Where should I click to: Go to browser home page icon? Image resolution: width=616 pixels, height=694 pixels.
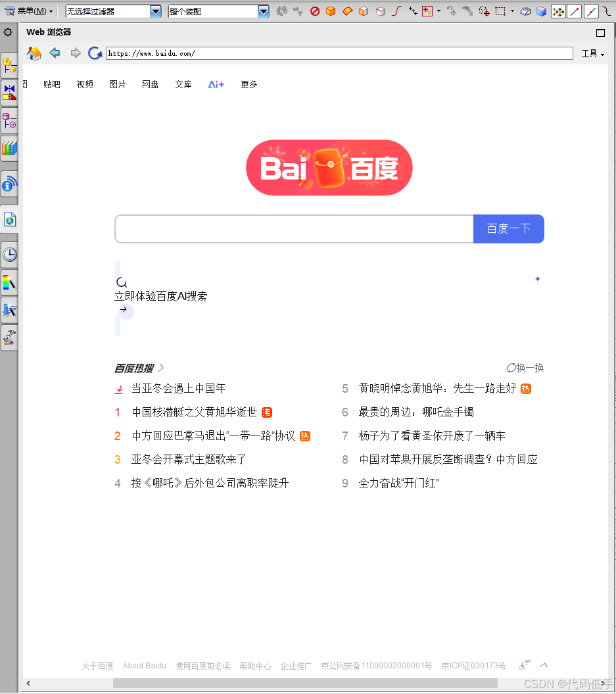34,53
